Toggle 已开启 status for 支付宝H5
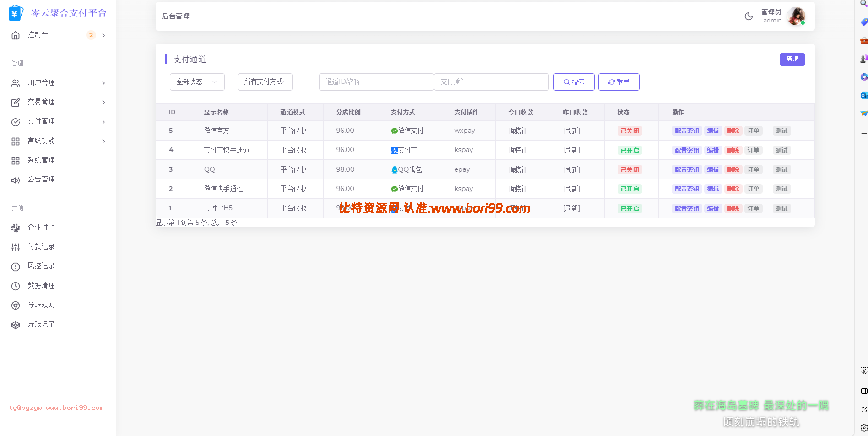Image resolution: width=868 pixels, height=436 pixels. 629,208
